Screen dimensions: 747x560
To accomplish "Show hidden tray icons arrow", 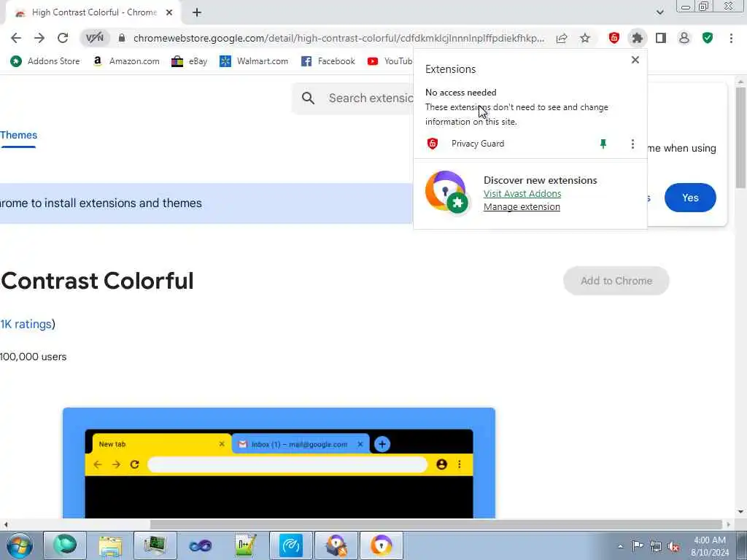I will (x=620, y=546).
